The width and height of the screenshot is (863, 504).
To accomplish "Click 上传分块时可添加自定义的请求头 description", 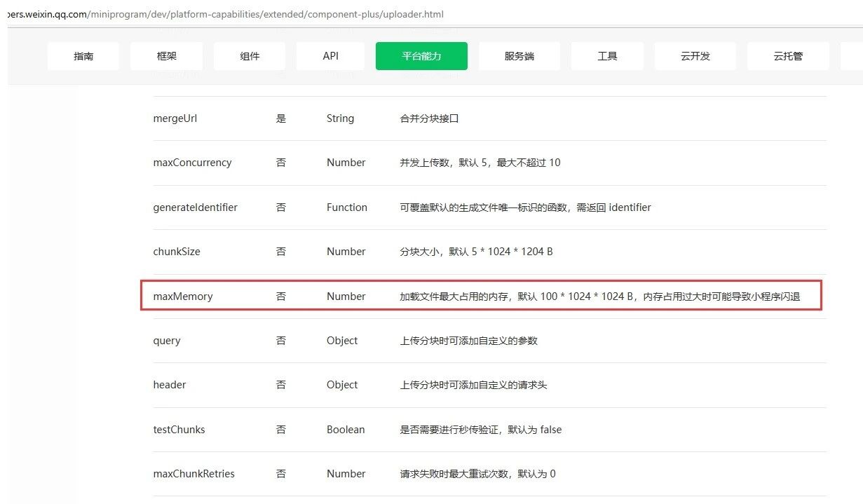I will (x=473, y=385).
